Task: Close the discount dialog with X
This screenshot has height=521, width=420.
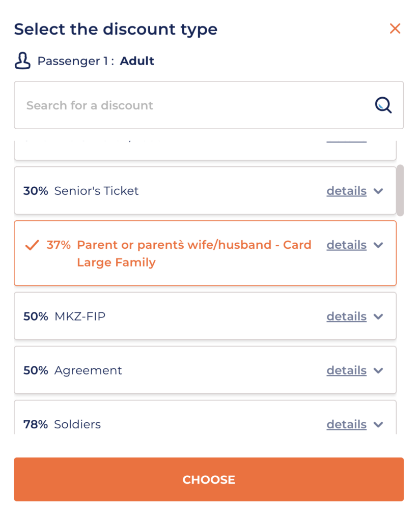Action: tap(395, 29)
